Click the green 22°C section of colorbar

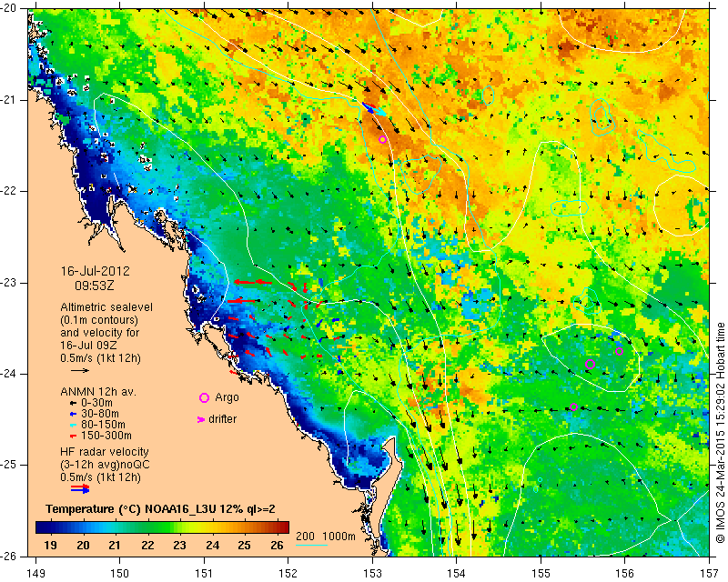pyautogui.click(x=147, y=527)
